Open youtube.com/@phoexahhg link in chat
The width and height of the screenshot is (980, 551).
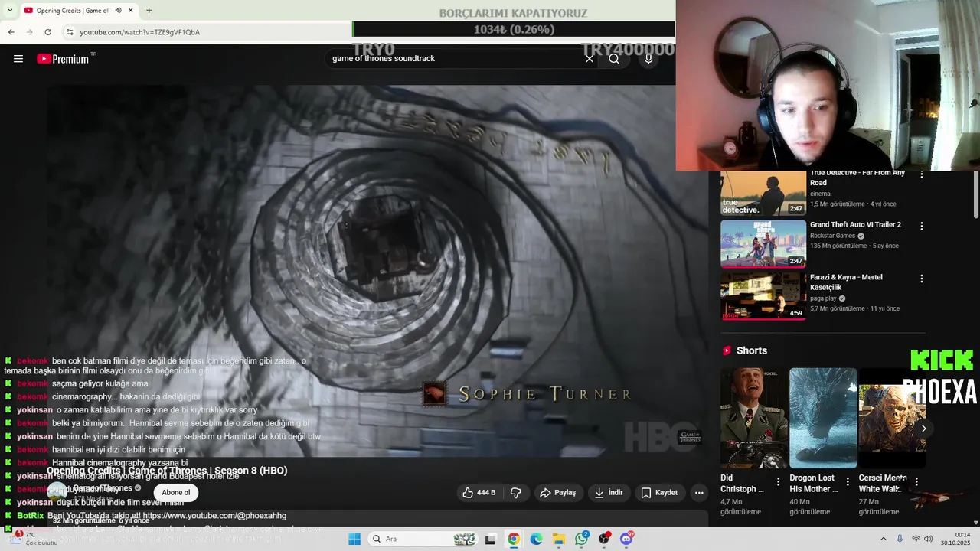click(214, 516)
